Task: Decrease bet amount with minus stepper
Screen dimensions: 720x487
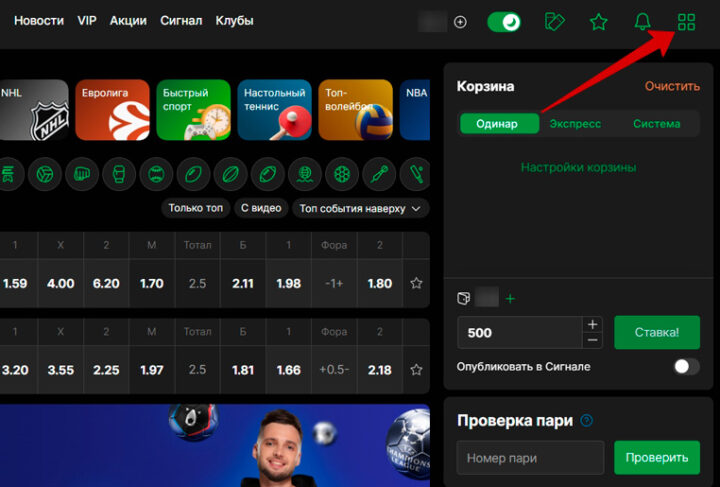Action: [592, 341]
